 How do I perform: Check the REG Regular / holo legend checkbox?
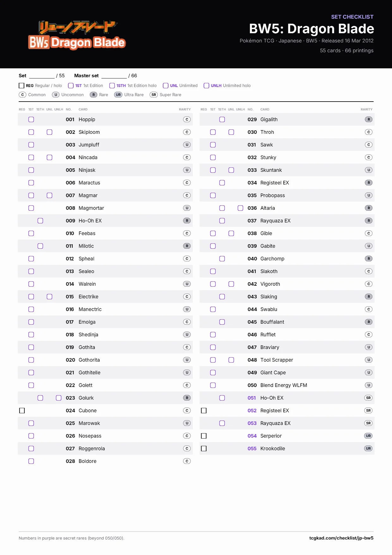[x=21, y=85]
